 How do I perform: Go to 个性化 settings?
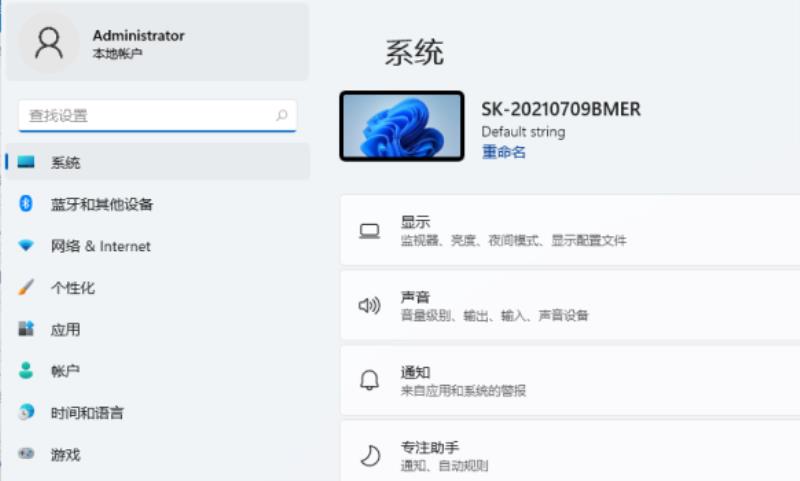click(x=157, y=288)
